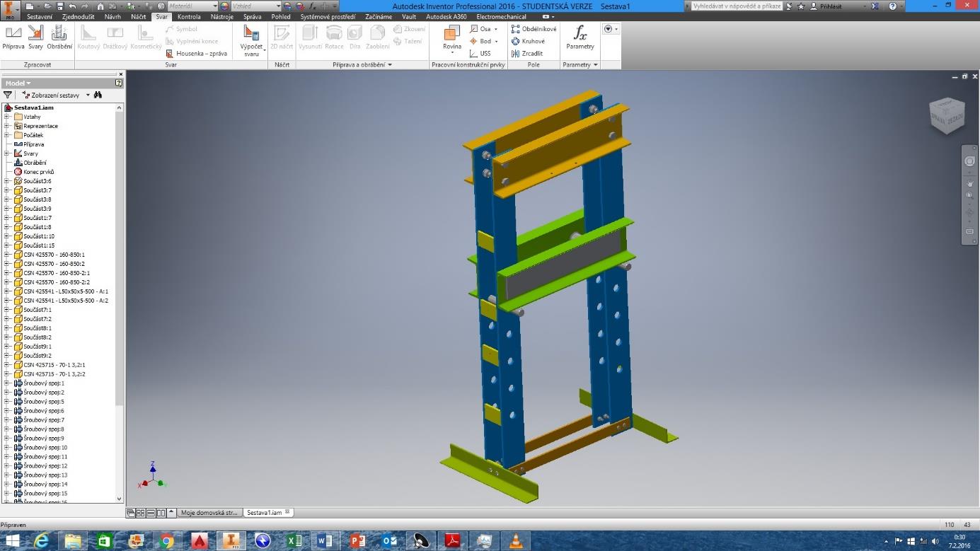Select the Obrábění machining tool
Screen dimensions: 980x551
(x=59, y=37)
